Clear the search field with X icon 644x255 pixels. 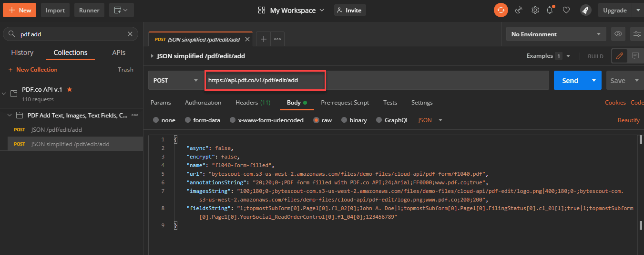pyautogui.click(x=130, y=34)
